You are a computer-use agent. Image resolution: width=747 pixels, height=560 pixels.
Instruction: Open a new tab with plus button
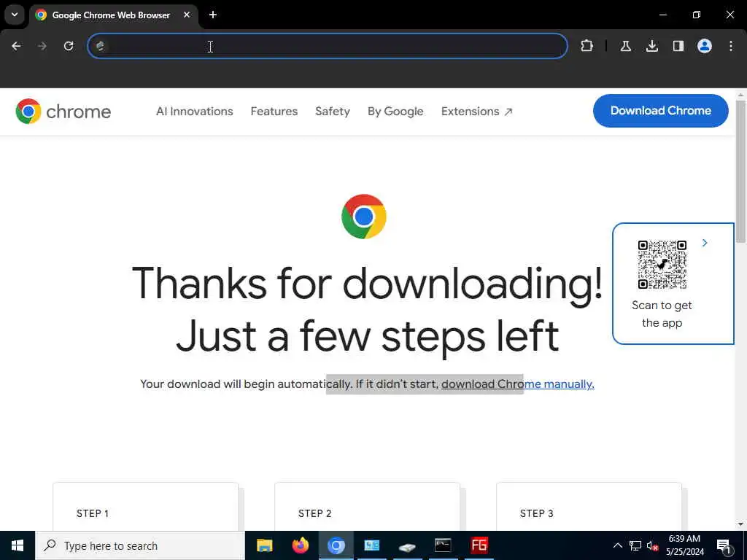tap(213, 15)
